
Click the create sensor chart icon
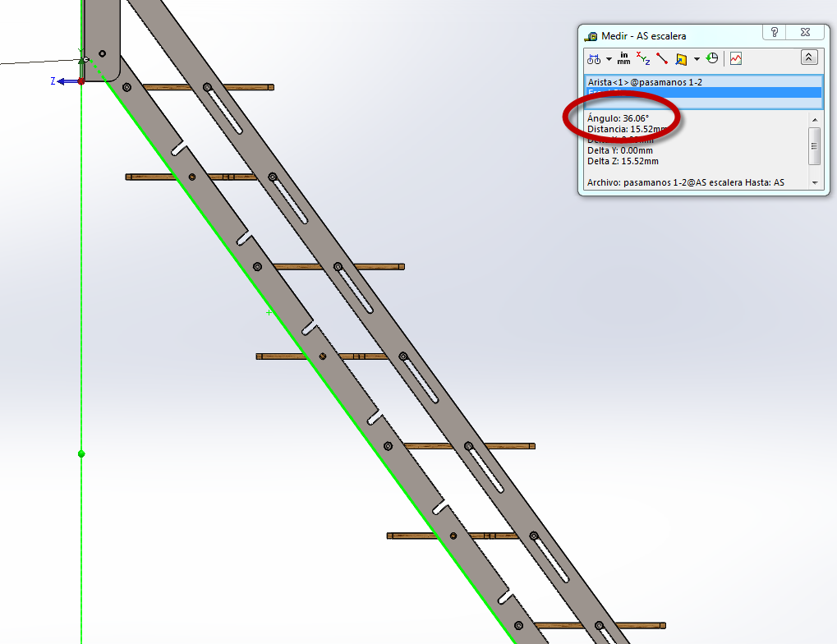click(x=735, y=58)
